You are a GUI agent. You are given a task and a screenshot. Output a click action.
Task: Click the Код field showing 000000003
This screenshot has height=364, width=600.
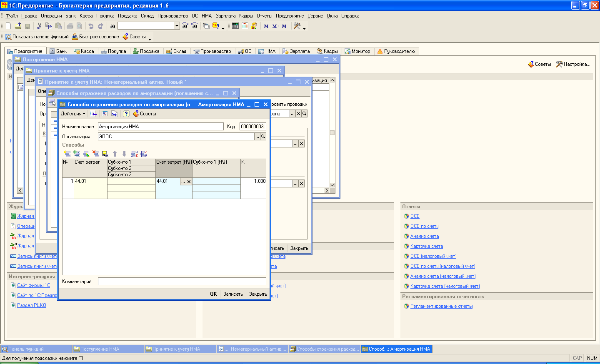point(252,127)
